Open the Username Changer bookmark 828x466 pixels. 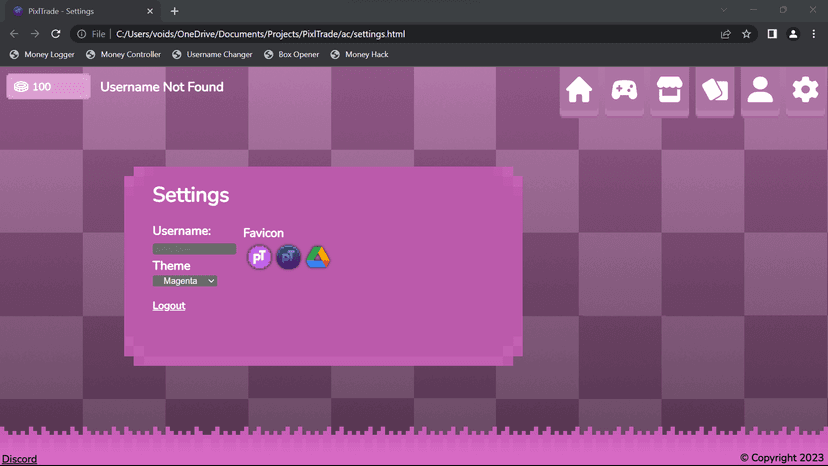pyautogui.click(x=212, y=54)
